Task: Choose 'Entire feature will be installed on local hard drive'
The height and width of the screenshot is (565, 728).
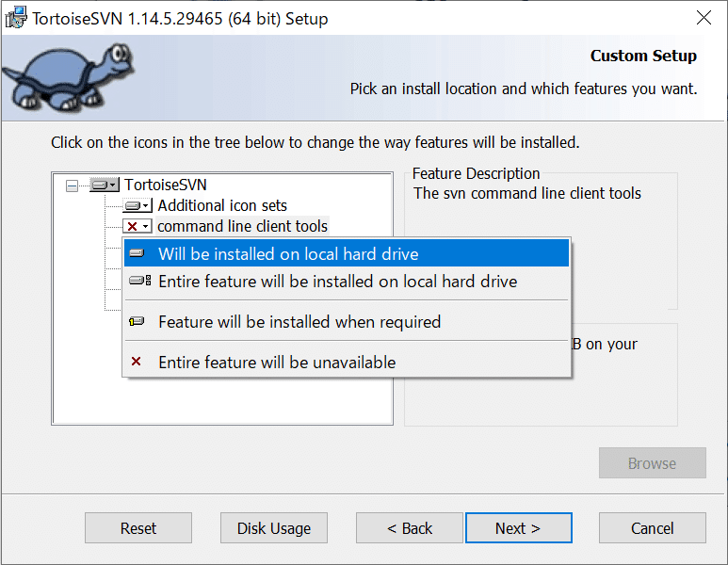Action: click(x=337, y=282)
